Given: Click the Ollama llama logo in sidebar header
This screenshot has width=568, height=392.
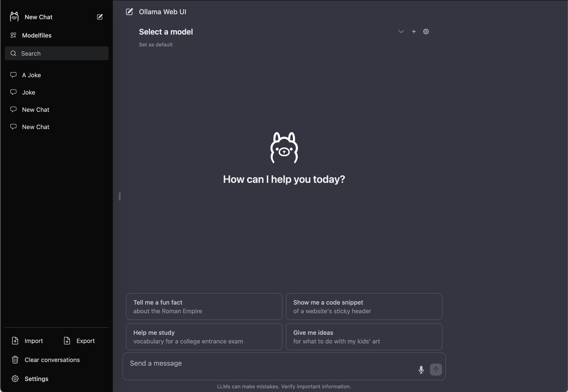Looking at the screenshot, I should pos(14,17).
